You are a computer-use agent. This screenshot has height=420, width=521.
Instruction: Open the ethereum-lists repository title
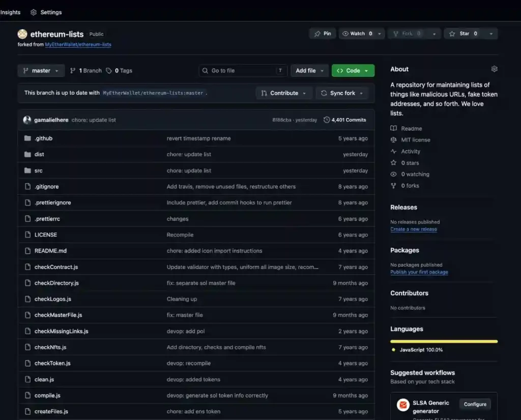coord(57,34)
